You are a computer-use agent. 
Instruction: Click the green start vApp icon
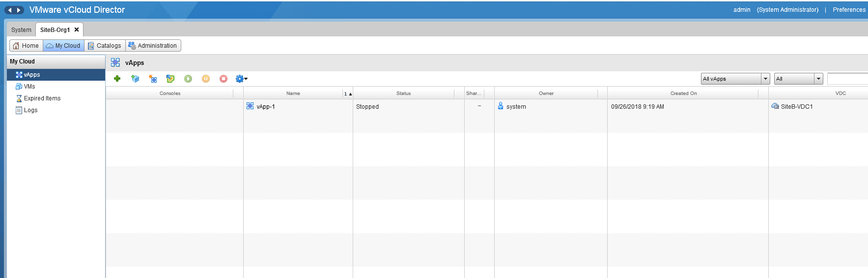(x=188, y=79)
